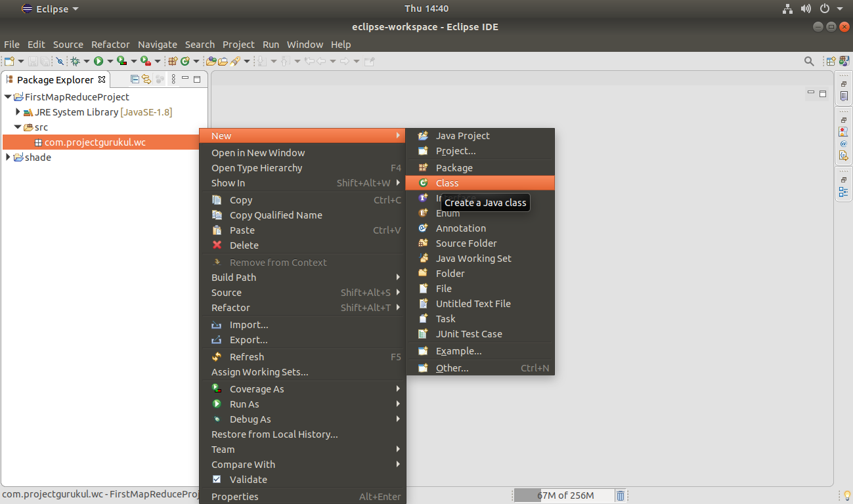Viewport: 853px width, 504px height.
Task: Click Copy Qualified Name in context menu
Action: click(x=303, y=215)
